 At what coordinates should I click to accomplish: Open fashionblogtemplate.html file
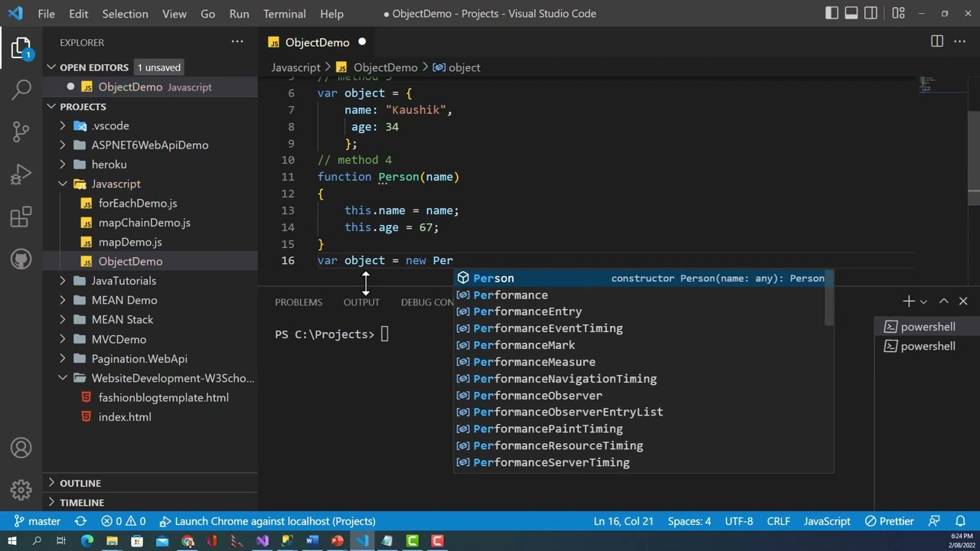click(x=163, y=397)
